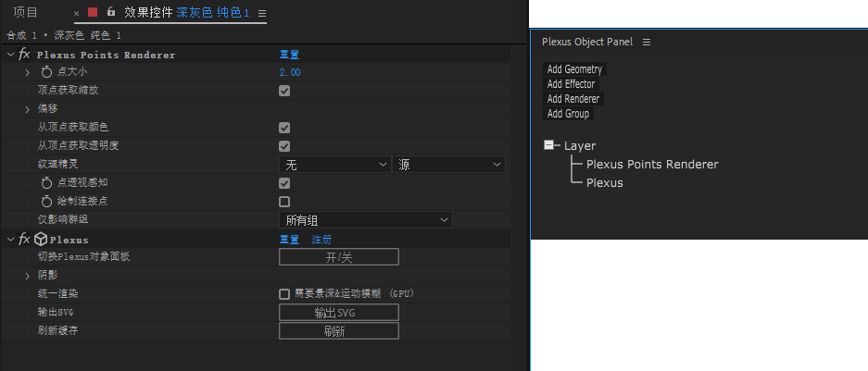Click the 注册 link for Plexus
The image size is (868, 371).
(x=322, y=239)
